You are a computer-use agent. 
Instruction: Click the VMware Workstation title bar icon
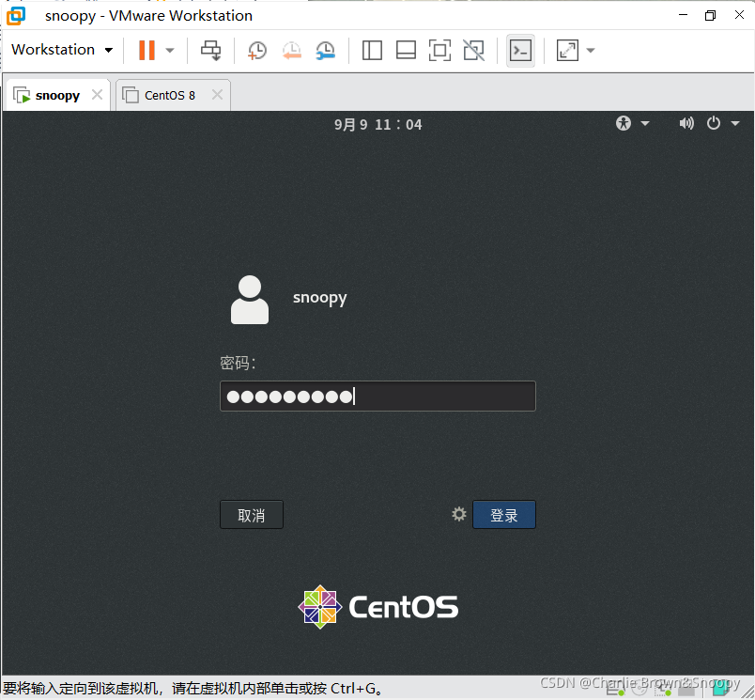16,15
